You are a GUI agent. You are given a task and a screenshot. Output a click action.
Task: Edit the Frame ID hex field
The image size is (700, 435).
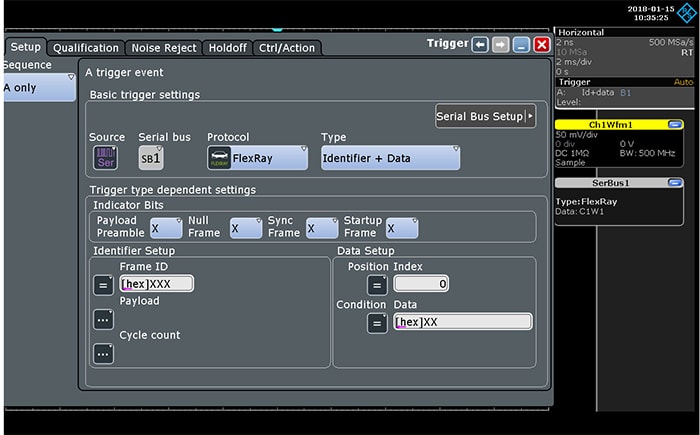pos(157,284)
